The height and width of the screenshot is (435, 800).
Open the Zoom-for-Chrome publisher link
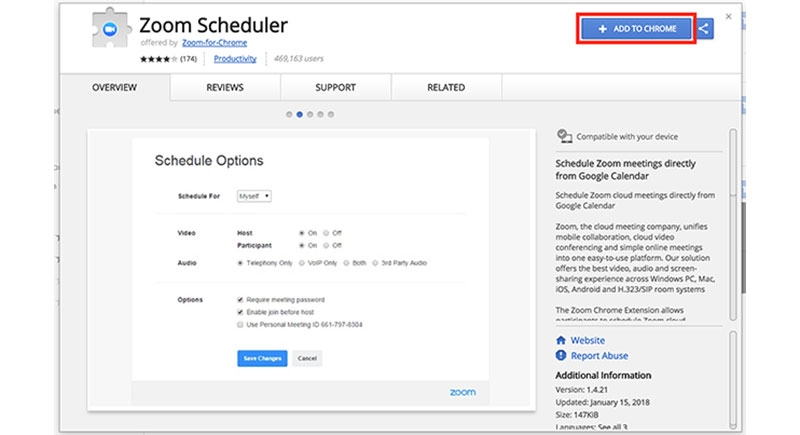214,42
